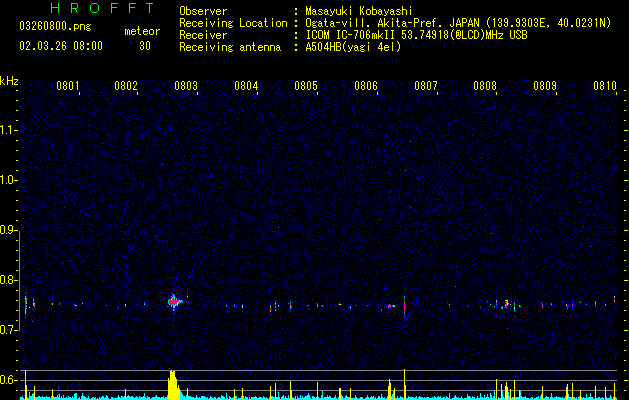The width and height of the screenshot is (629, 400).
Task: Click the wide yellow power peak near 0803
Action: tap(173, 385)
